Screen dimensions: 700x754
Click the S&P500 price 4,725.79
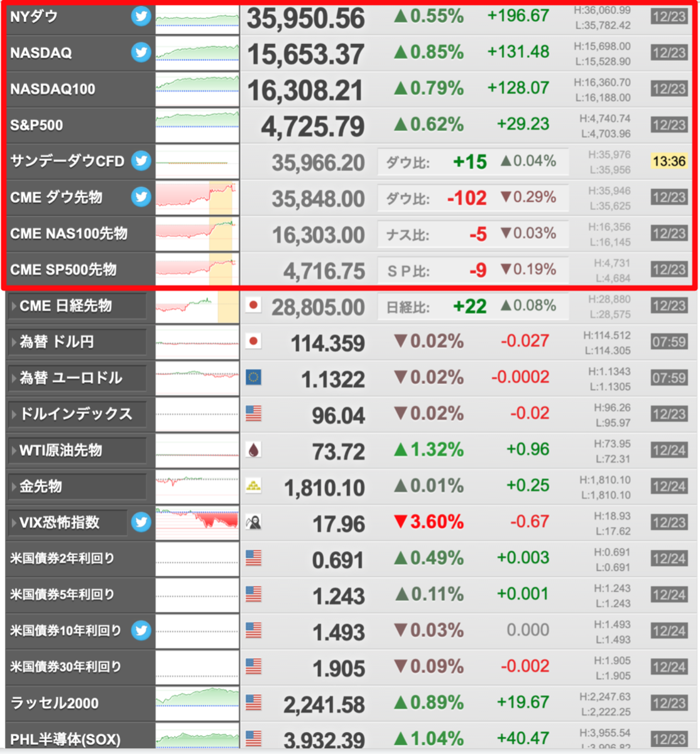(313, 127)
